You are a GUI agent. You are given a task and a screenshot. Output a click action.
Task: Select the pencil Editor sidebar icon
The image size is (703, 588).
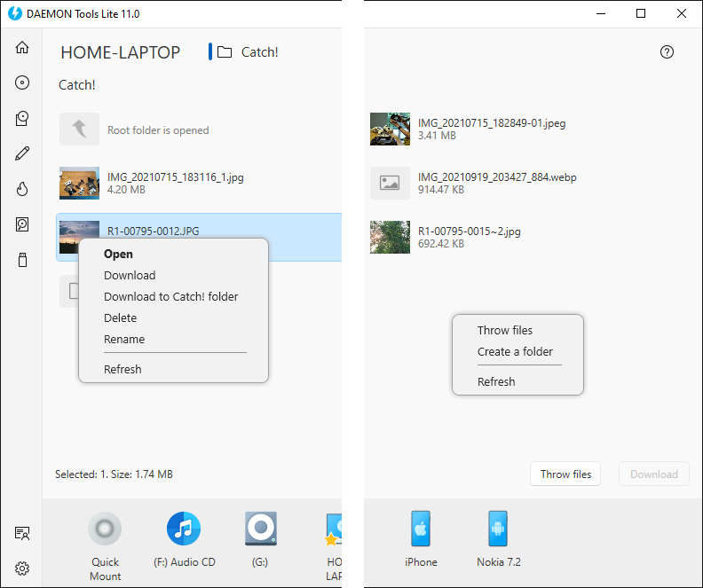pyautogui.click(x=22, y=153)
